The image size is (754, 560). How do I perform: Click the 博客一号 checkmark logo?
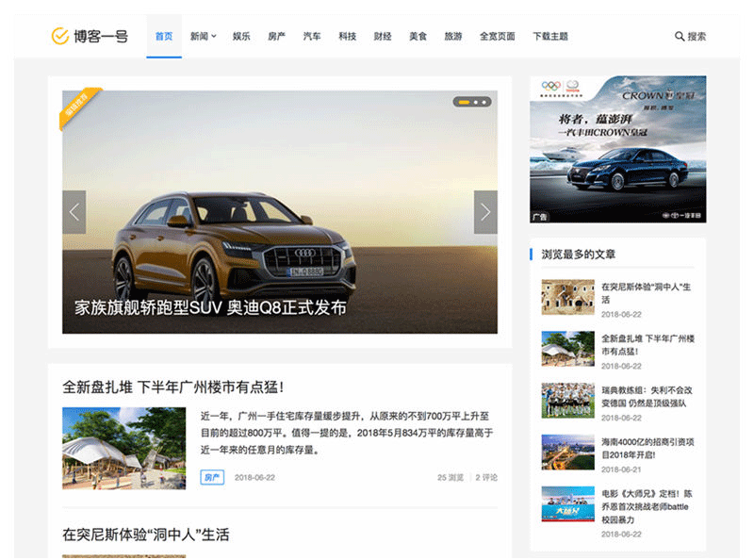click(x=90, y=36)
